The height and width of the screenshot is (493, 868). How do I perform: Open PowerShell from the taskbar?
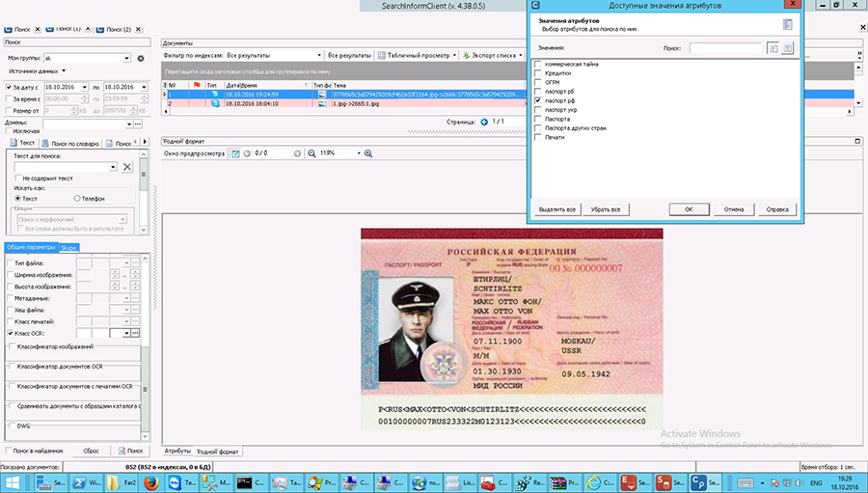tap(87, 482)
